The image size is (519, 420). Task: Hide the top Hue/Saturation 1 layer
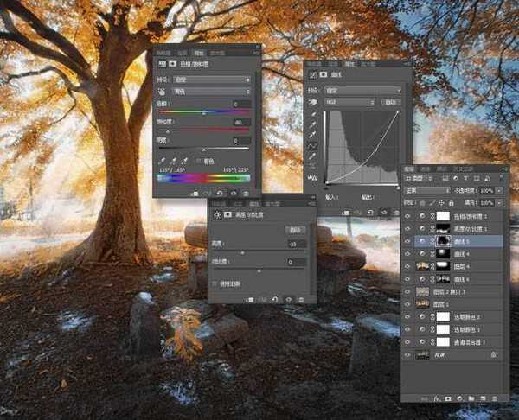[407, 214]
